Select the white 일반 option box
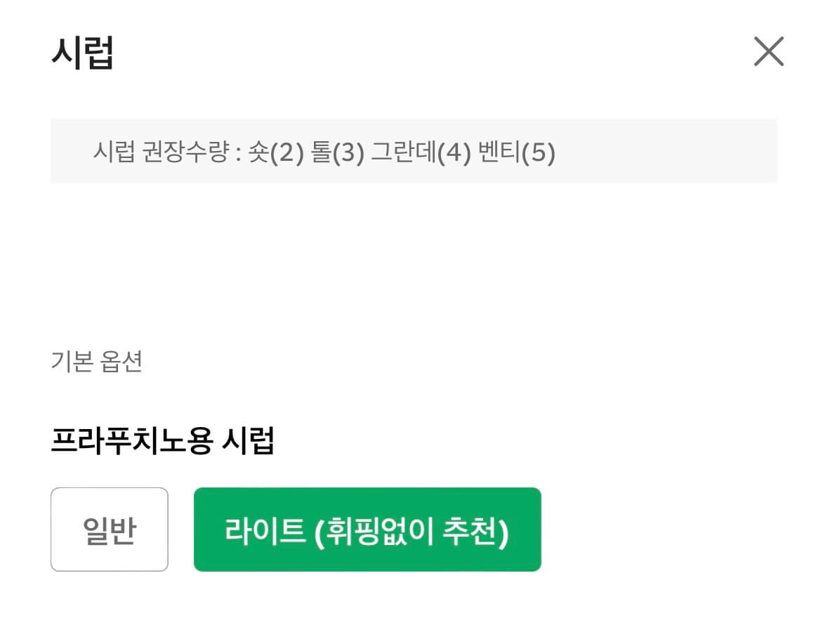The image size is (828, 644). (x=109, y=528)
